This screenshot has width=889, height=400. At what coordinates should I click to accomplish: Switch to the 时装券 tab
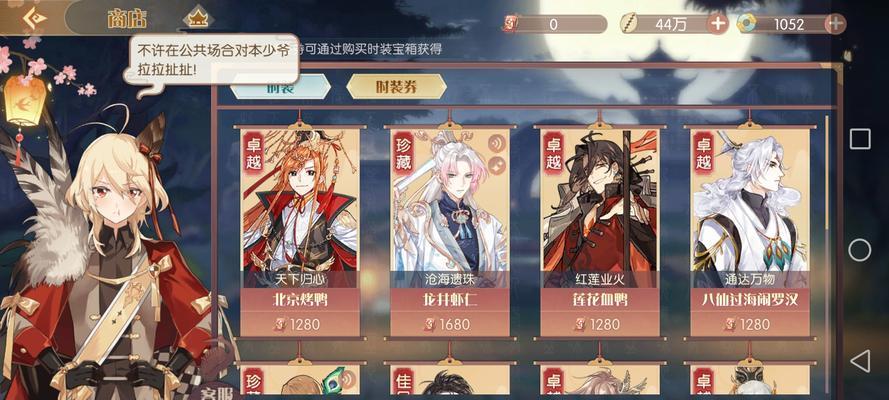[396, 87]
